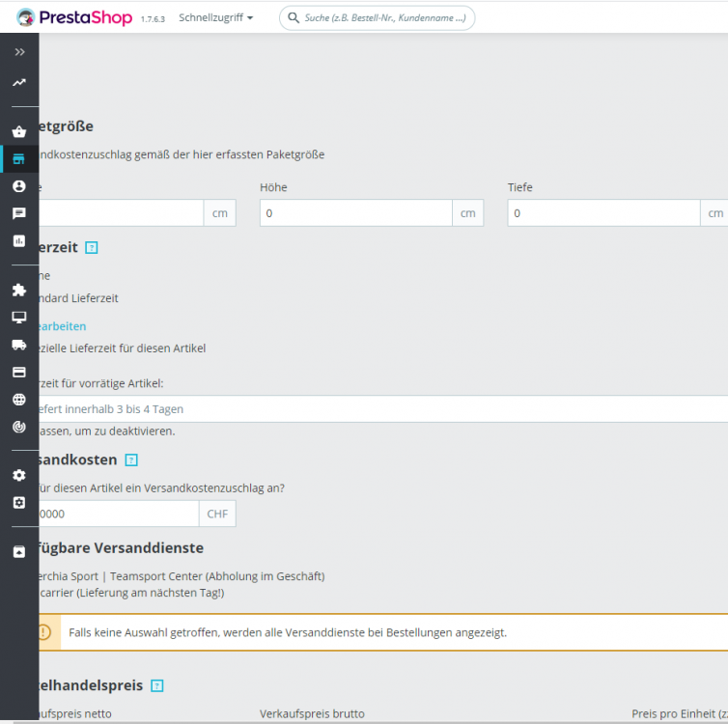Show help for Versandkosten section
Screen dimensions: 728x724
(x=131, y=459)
